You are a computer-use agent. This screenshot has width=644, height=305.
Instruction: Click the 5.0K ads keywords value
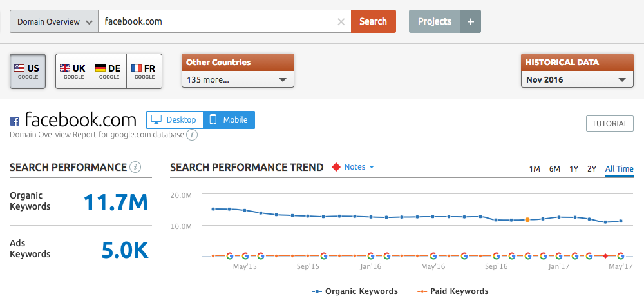125,250
